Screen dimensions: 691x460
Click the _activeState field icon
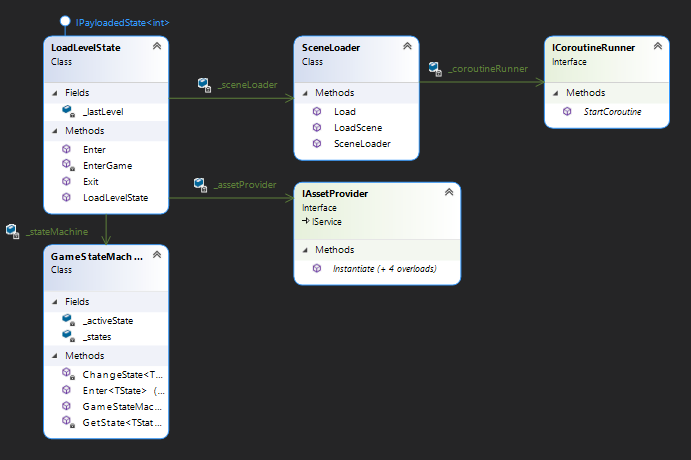point(68,320)
